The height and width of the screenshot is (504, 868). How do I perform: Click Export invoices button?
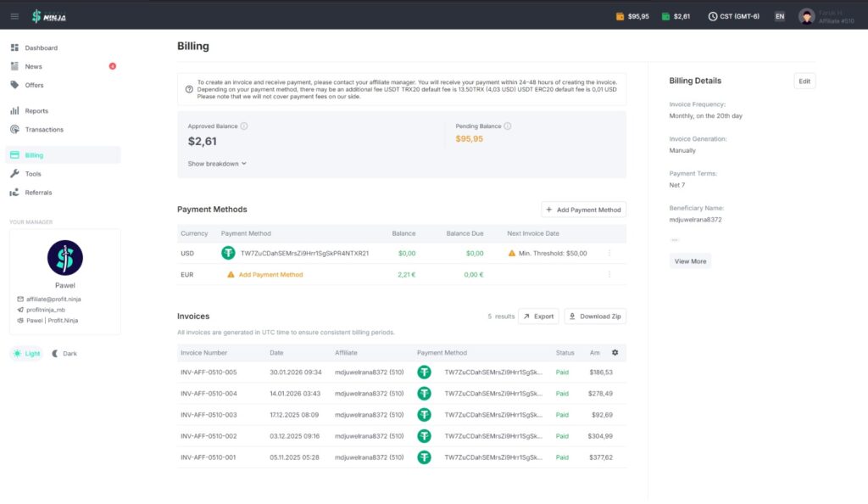[x=538, y=316]
